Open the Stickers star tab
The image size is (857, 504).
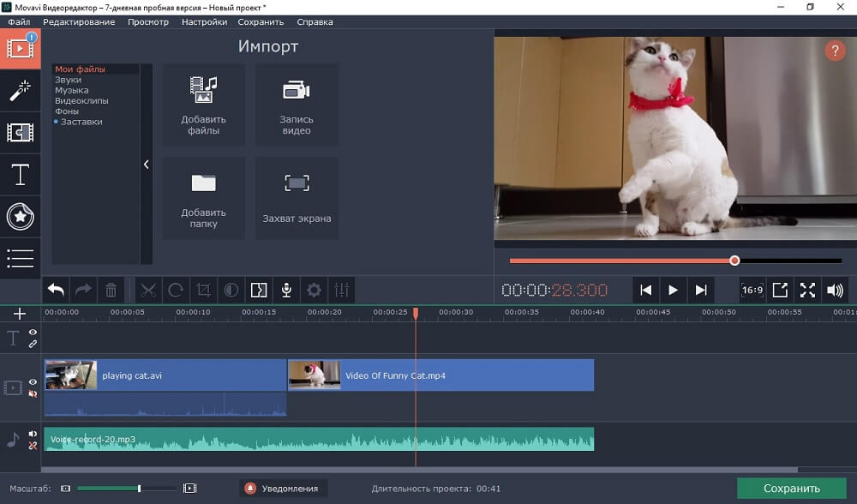point(21,217)
